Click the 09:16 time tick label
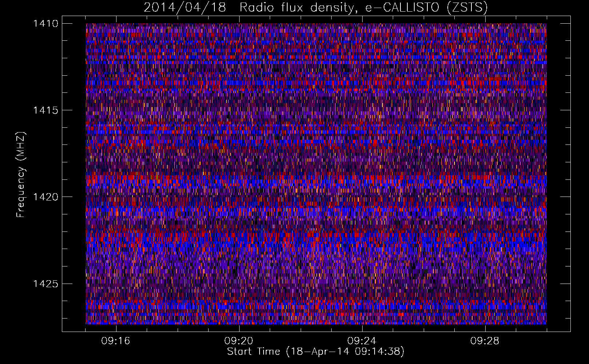 pyautogui.click(x=116, y=341)
